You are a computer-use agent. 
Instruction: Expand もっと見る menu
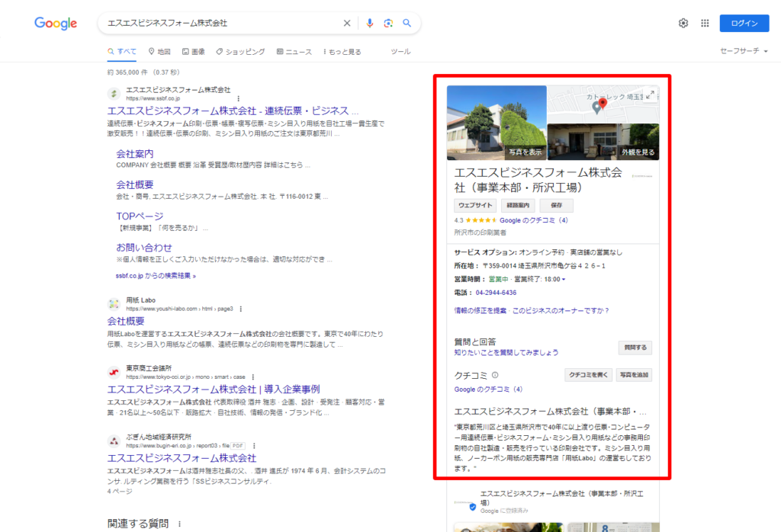pyautogui.click(x=342, y=51)
